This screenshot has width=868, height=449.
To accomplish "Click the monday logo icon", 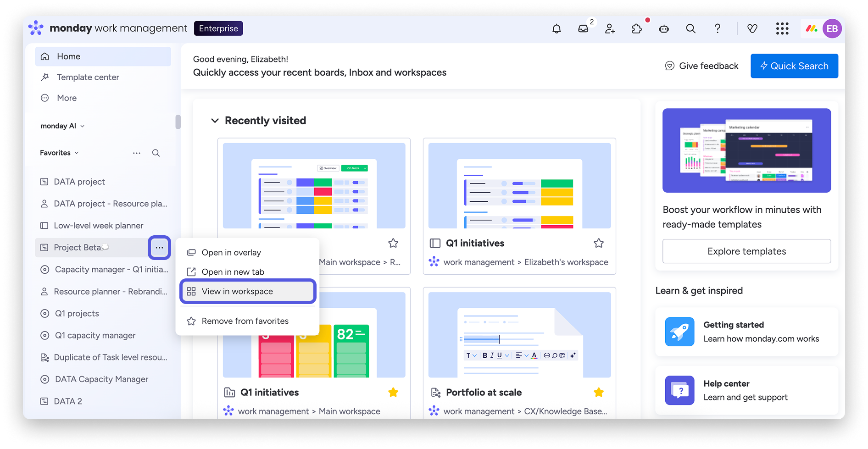I will coord(36,28).
